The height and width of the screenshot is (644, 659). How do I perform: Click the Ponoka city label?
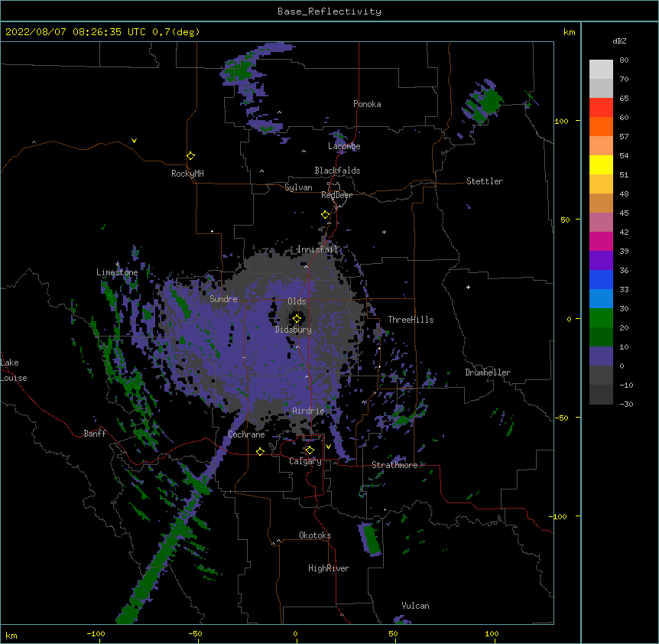[367, 104]
